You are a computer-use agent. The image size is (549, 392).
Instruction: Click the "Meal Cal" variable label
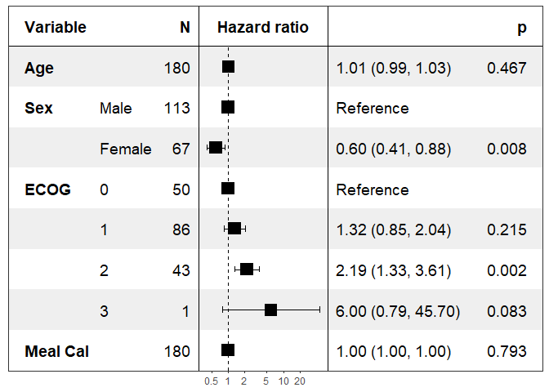(x=57, y=352)
